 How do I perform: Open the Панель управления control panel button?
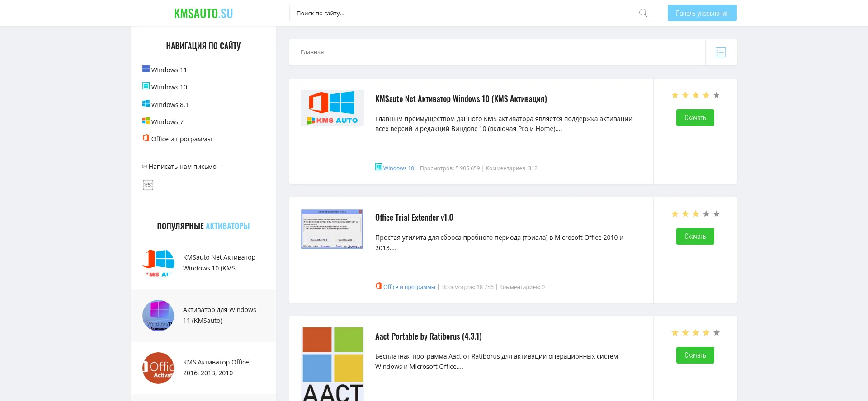point(702,13)
